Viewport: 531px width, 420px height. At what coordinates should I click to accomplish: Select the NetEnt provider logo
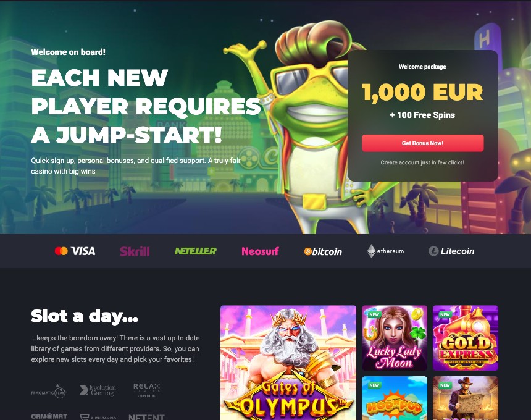point(146,417)
